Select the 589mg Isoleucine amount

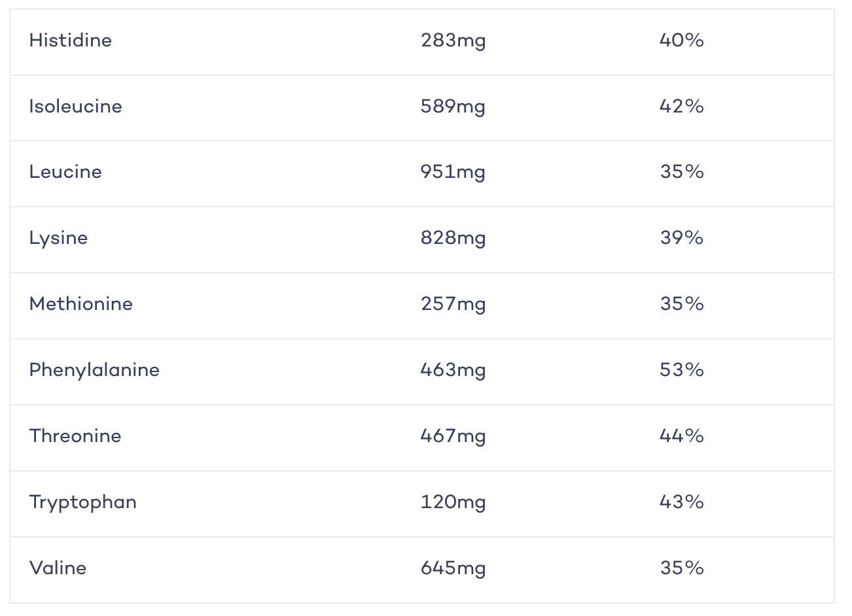click(453, 107)
